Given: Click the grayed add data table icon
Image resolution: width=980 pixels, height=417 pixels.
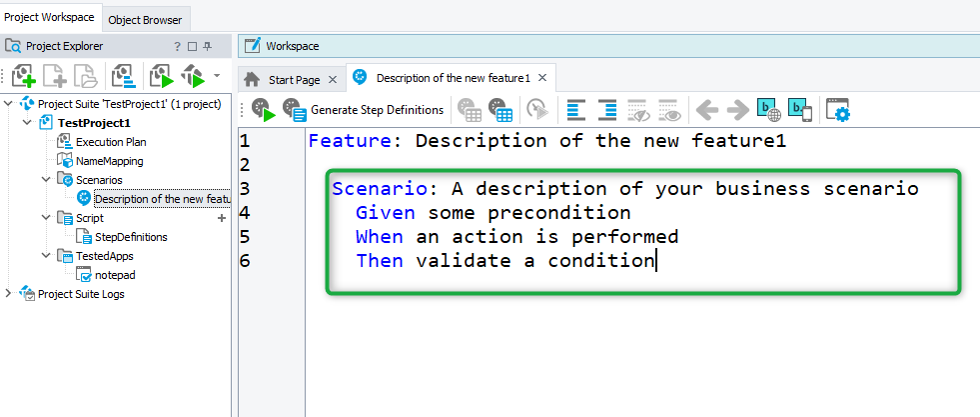Looking at the screenshot, I should pyautogui.click(x=469, y=110).
